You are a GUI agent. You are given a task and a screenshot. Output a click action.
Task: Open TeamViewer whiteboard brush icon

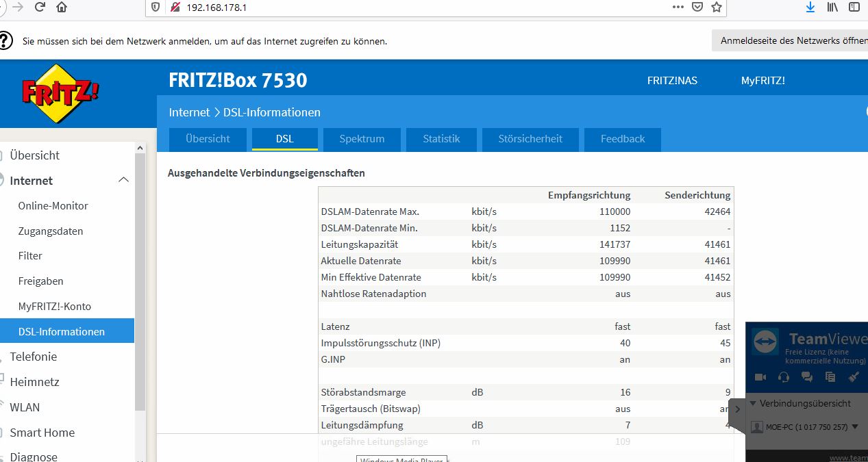click(x=854, y=376)
